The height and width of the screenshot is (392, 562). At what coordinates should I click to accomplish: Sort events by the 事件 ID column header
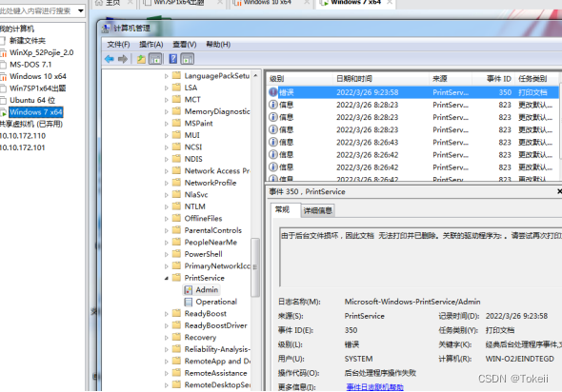coord(493,79)
